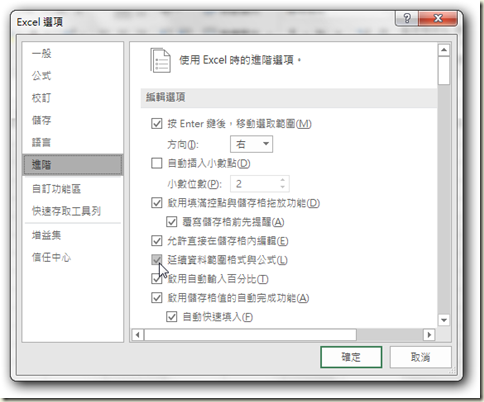This screenshot has height=402, width=484.
Task: Toggle 啟用填滿控點與儲存格拖放功能 checkbox
Action: tap(157, 203)
